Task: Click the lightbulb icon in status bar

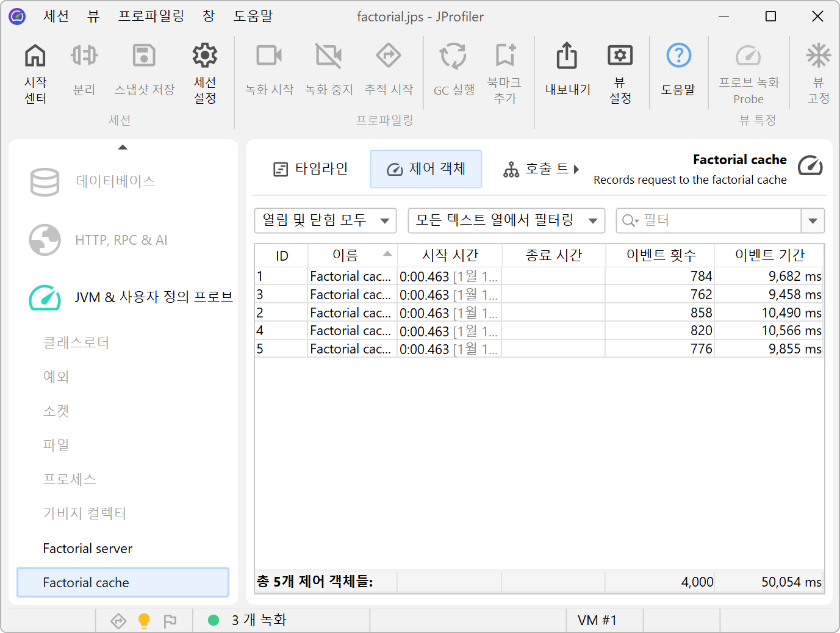Action: click(x=144, y=621)
